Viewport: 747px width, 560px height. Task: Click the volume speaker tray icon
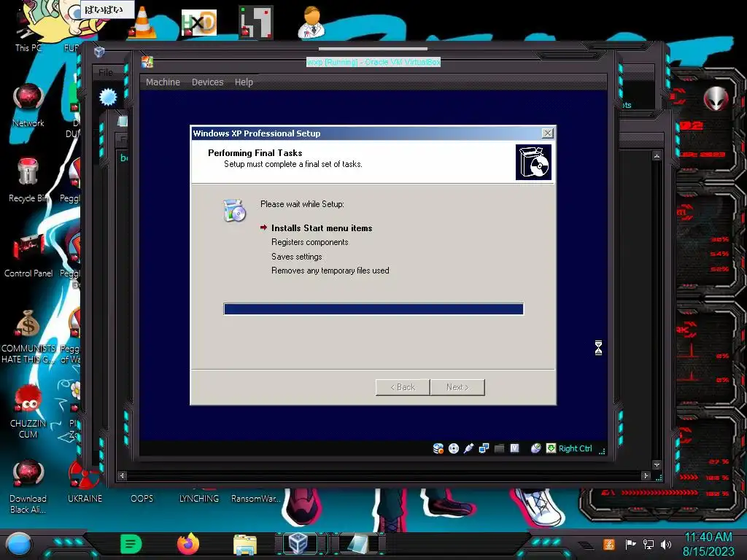point(666,544)
